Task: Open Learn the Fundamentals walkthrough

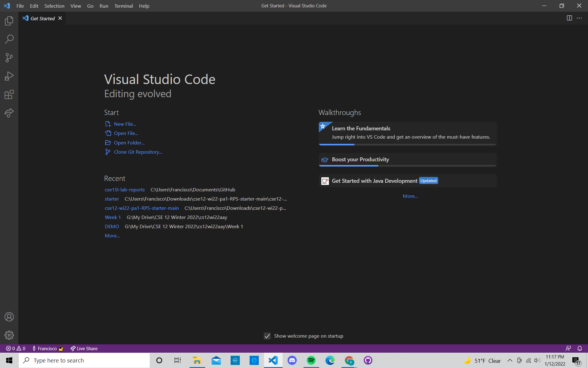Action: coord(407,133)
